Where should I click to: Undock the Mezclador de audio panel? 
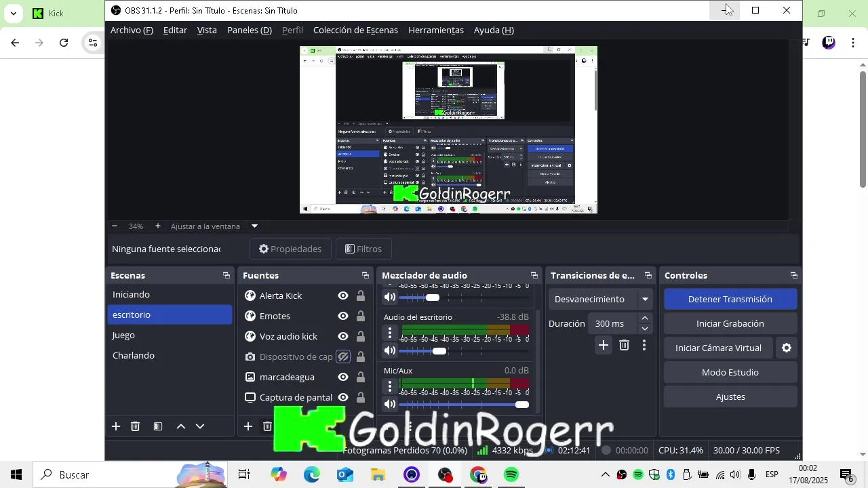pos(534,275)
